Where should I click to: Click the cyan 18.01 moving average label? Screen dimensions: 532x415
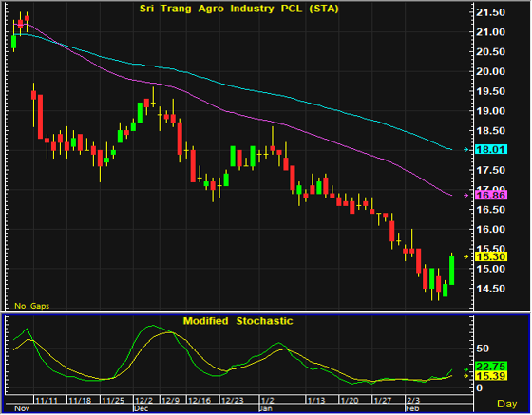pos(491,149)
